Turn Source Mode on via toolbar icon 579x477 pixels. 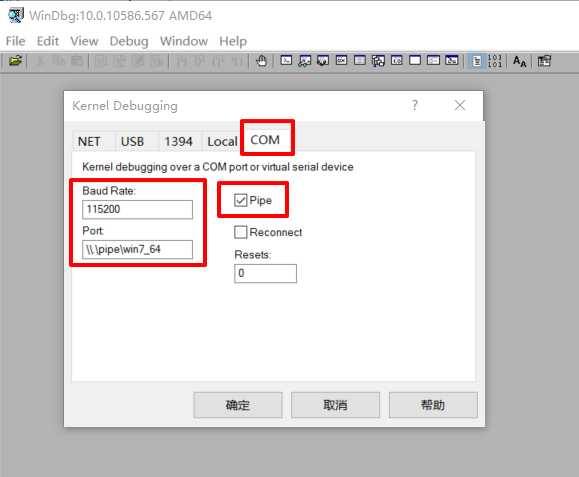tap(476, 61)
